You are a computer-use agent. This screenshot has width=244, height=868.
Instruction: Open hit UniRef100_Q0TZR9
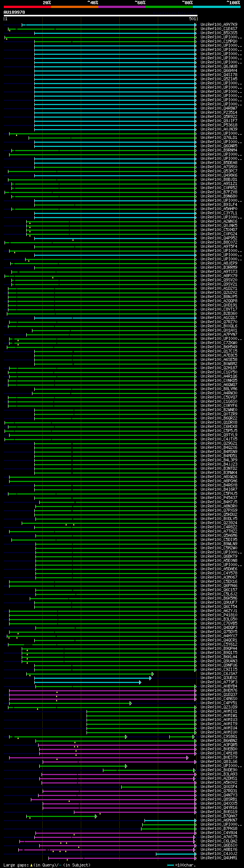[219, 414]
